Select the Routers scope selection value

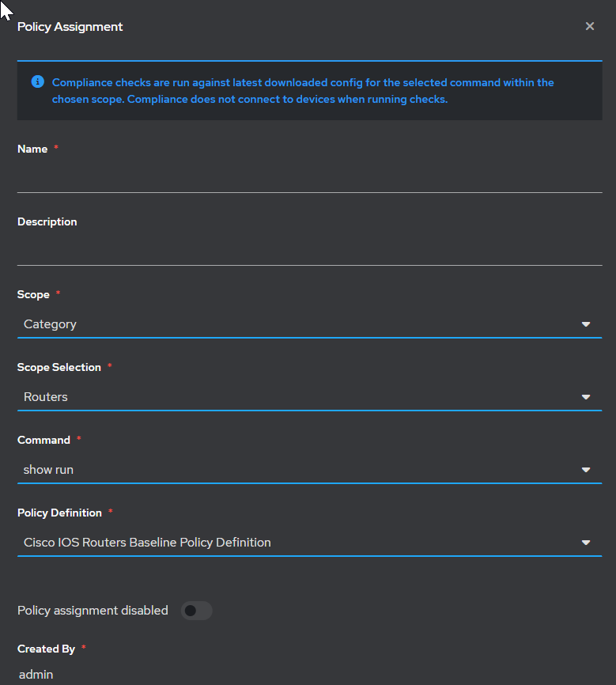(45, 396)
